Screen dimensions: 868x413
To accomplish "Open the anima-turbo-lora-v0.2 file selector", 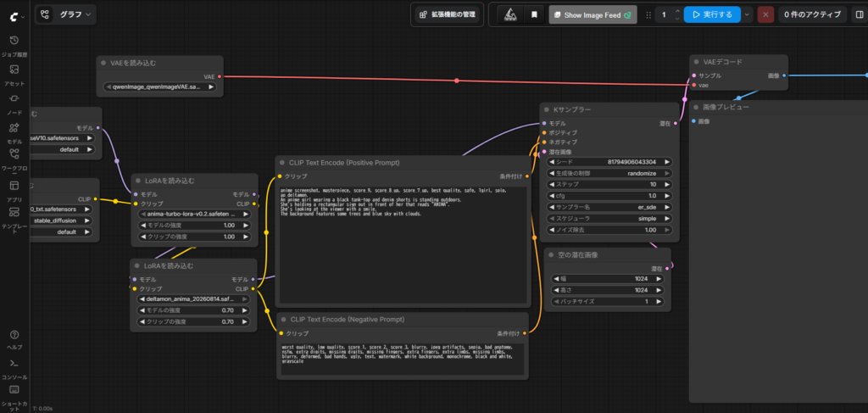I will pos(194,214).
